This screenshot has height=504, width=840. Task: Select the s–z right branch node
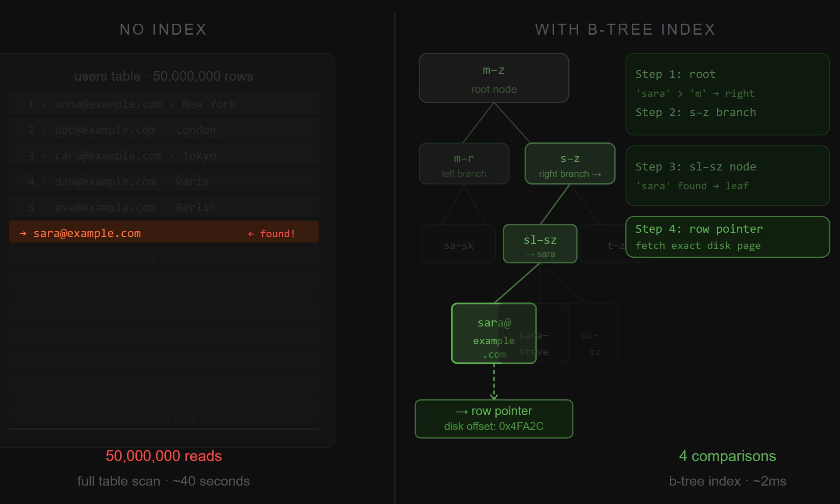(570, 163)
